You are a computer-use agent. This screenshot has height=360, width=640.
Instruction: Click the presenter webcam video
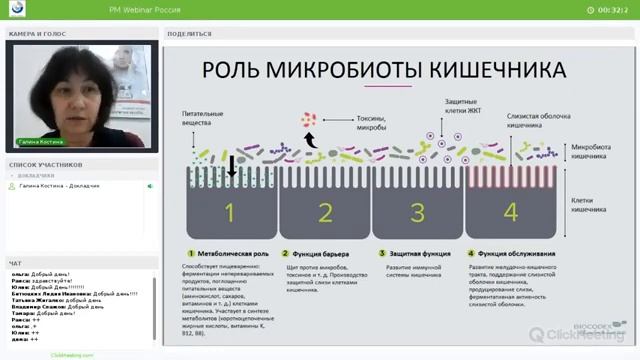coord(82,96)
